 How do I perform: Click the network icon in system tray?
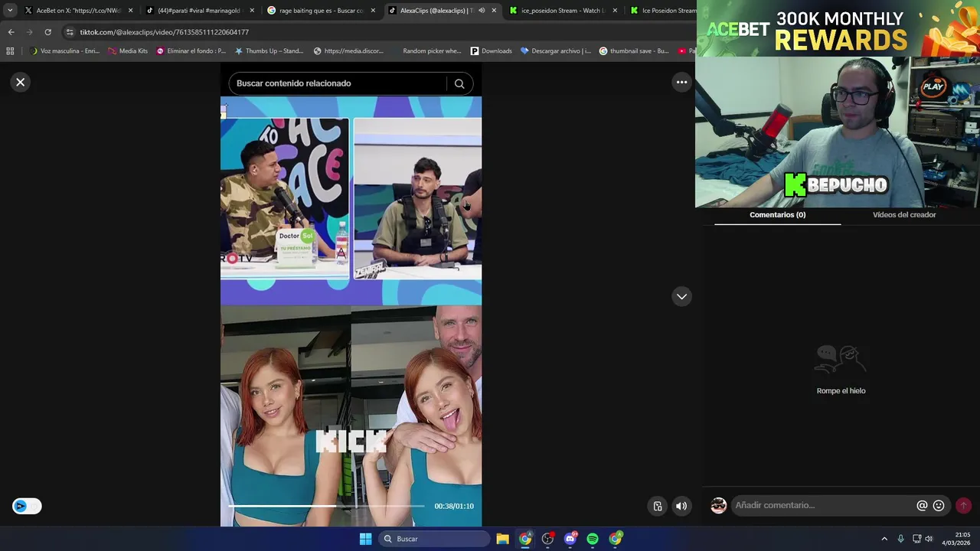coord(916,539)
